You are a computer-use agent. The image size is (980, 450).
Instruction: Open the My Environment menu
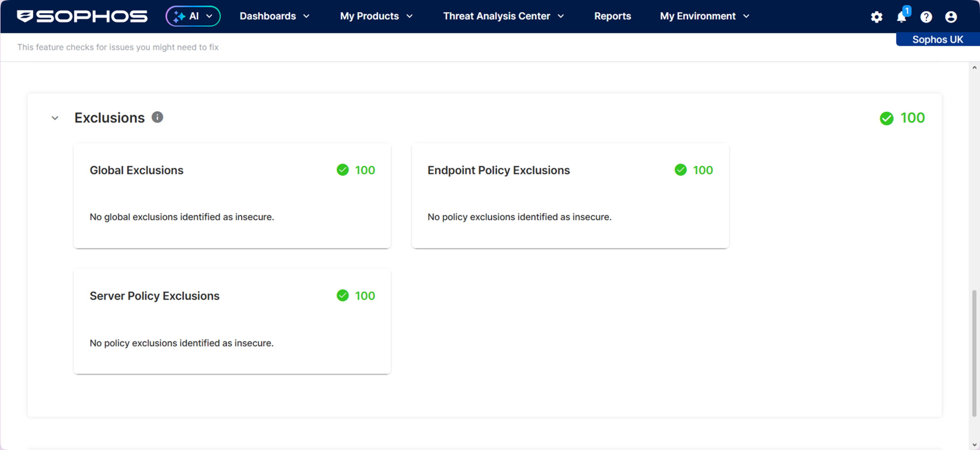[704, 16]
